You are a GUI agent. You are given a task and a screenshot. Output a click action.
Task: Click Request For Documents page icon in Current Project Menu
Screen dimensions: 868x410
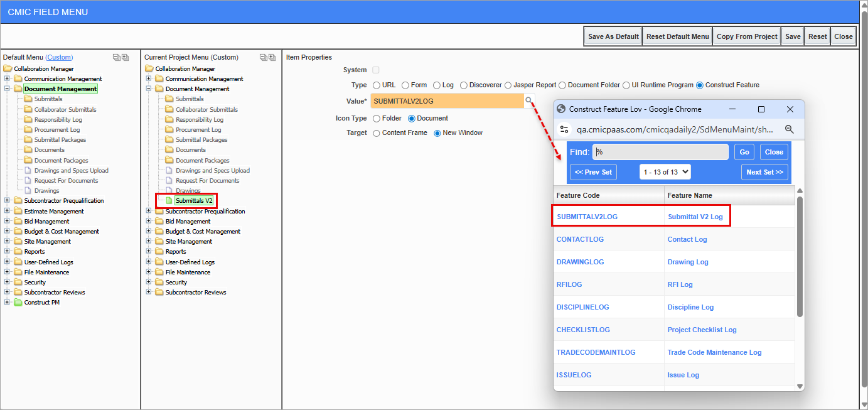pyautogui.click(x=169, y=181)
